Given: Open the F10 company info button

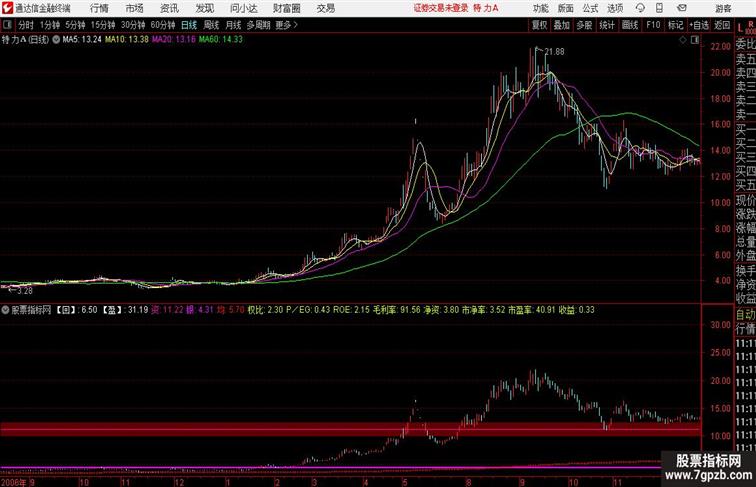Looking at the screenshot, I should click(653, 25).
